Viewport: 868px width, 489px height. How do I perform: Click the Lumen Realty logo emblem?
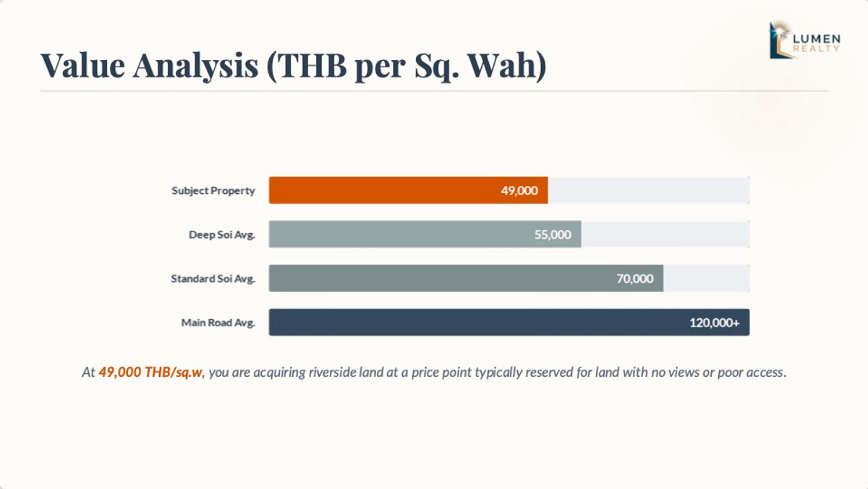tap(780, 39)
